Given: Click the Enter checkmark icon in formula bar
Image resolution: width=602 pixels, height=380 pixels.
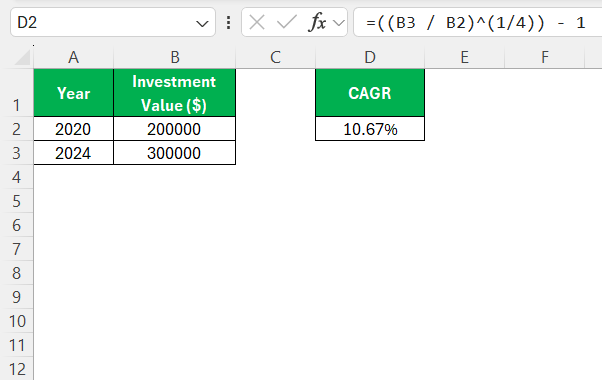Looking at the screenshot, I should click(287, 22).
